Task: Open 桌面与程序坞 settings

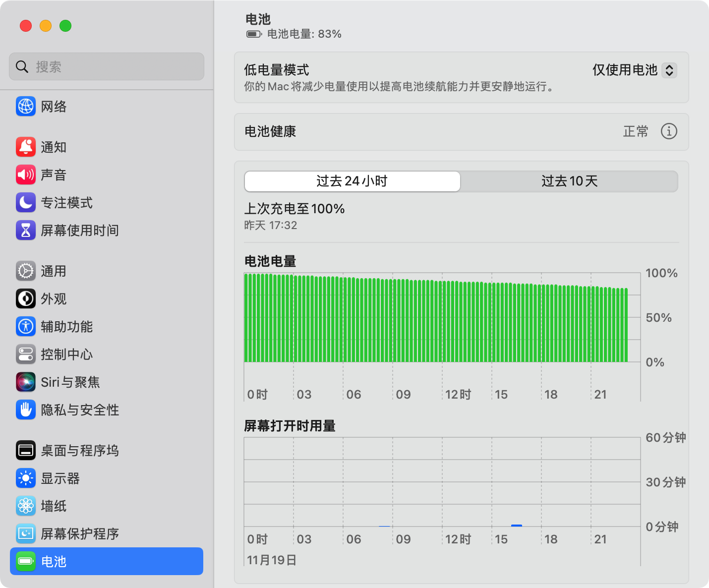Action: click(x=79, y=451)
